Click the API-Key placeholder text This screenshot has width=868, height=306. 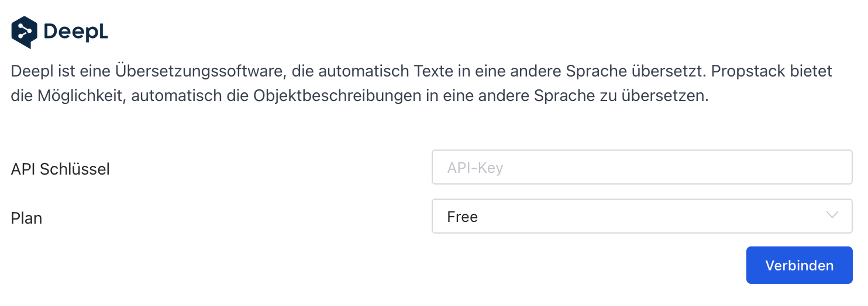coord(475,168)
